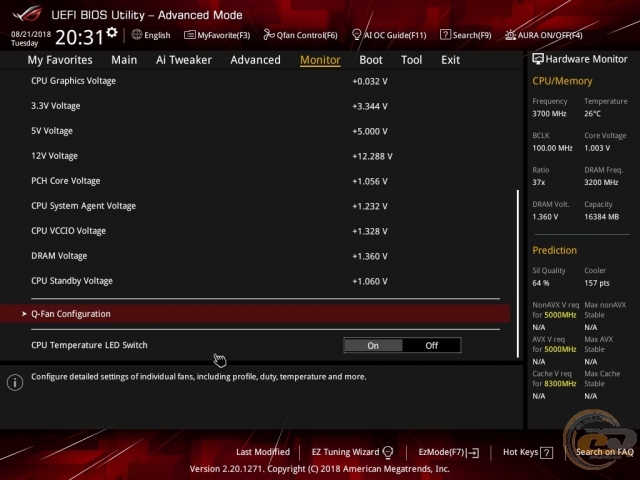Click the info icon in help area
640x480 pixels.
click(15, 382)
